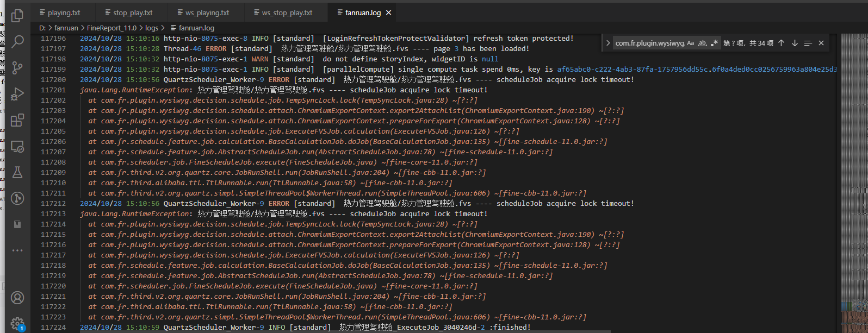This screenshot has height=333, width=868.
Task: Open the Manage gear menu
Action: [17, 323]
